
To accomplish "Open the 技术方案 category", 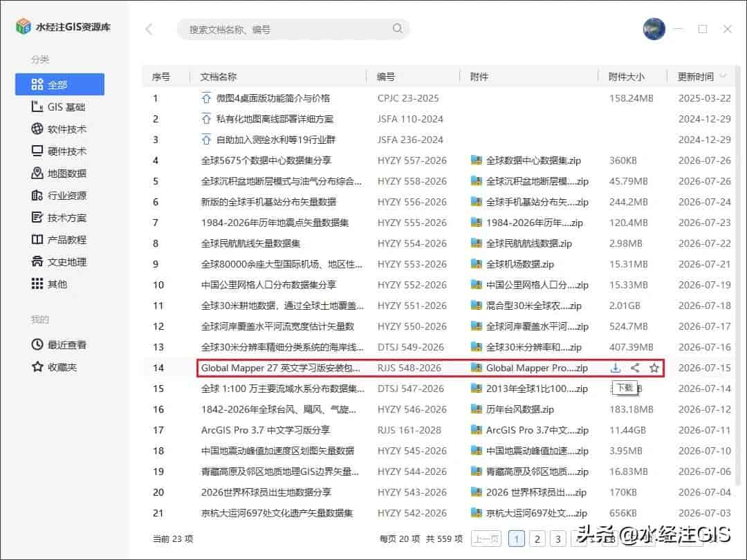I will pyautogui.click(x=59, y=218).
